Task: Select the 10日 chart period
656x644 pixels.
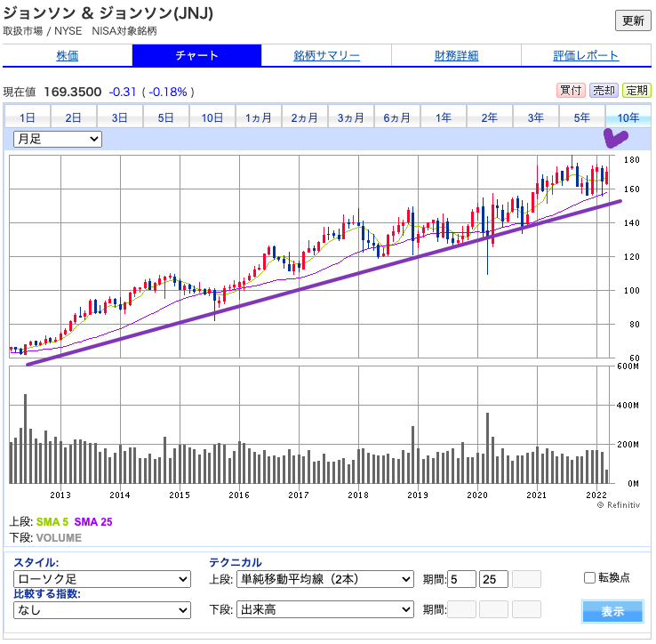Action: [212, 117]
